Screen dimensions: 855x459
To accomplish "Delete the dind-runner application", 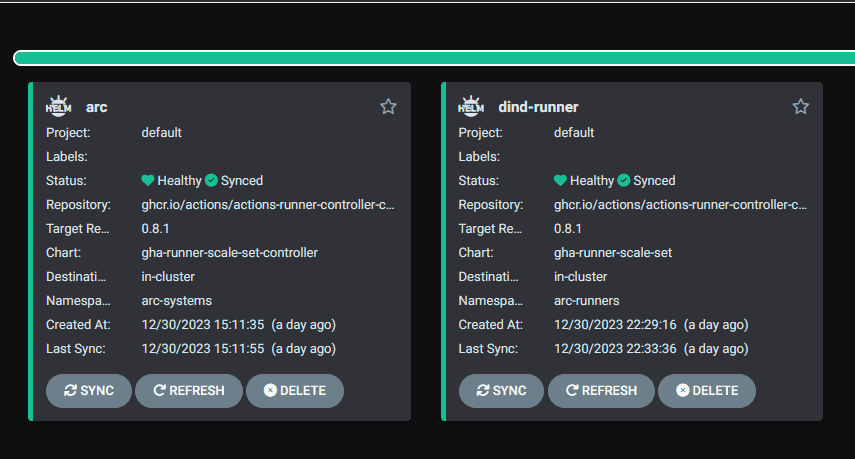I will tap(707, 391).
